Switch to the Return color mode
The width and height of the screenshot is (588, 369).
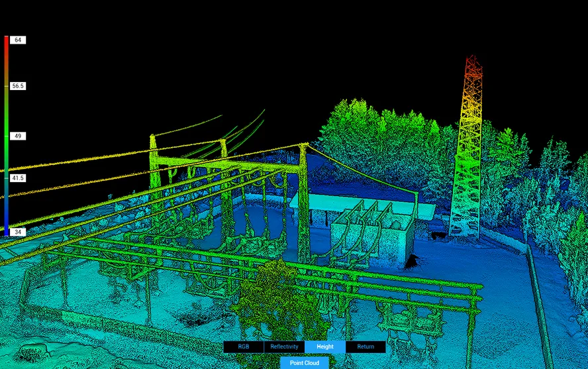pyautogui.click(x=365, y=346)
